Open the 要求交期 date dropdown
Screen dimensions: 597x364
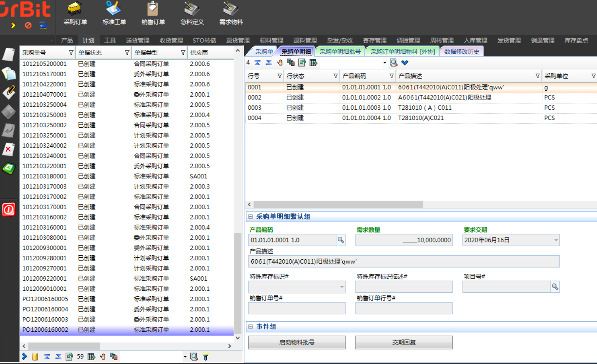[x=556, y=240]
